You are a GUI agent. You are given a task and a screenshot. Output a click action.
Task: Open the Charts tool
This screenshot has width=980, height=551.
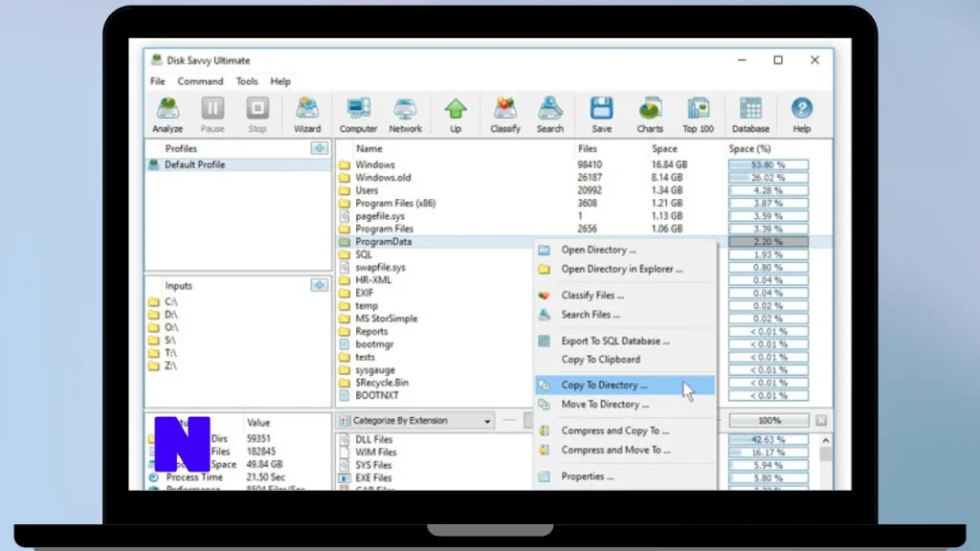[x=650, y=115]
